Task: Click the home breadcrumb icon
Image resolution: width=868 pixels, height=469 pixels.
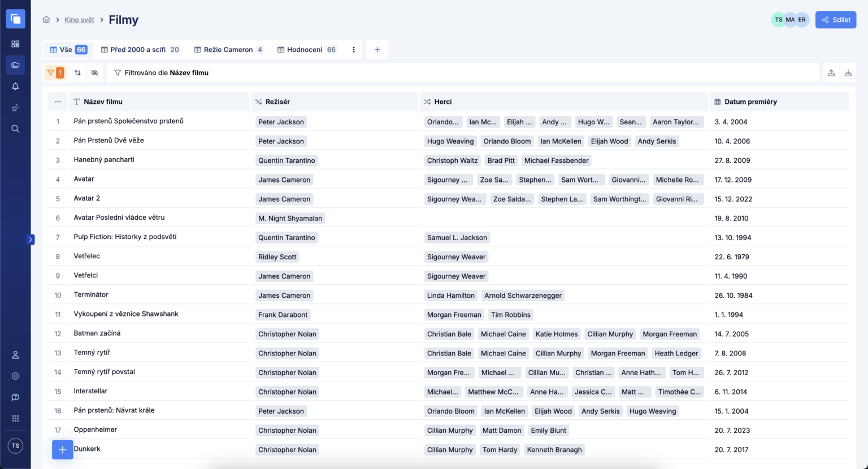Action: [x=46, y=20]
